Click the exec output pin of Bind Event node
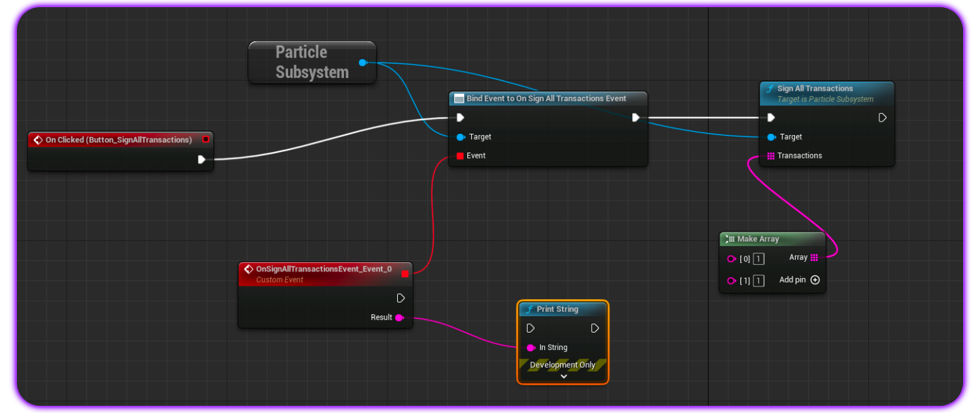Viewport: 980px width, 413px height. click(x=635, y=118)
